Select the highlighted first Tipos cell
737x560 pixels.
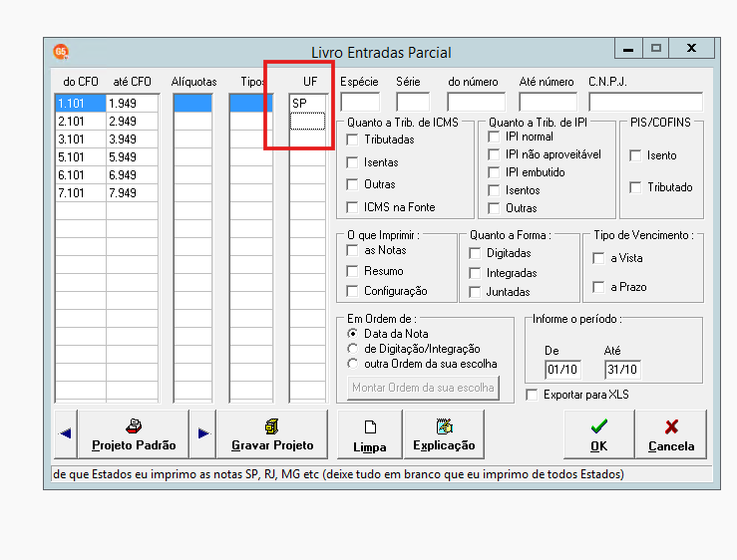(251, 104)
